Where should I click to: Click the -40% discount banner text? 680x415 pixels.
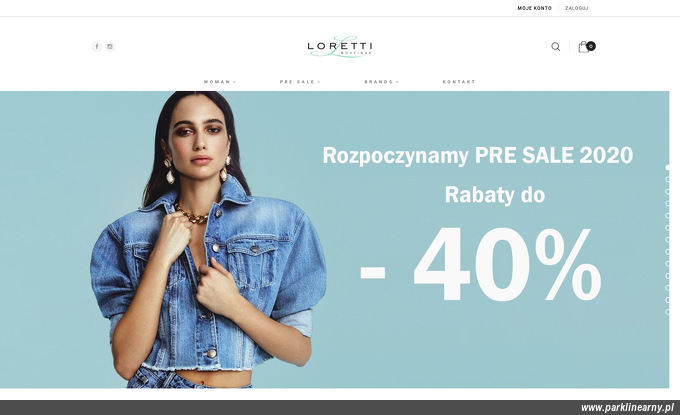tap(481, 265)
